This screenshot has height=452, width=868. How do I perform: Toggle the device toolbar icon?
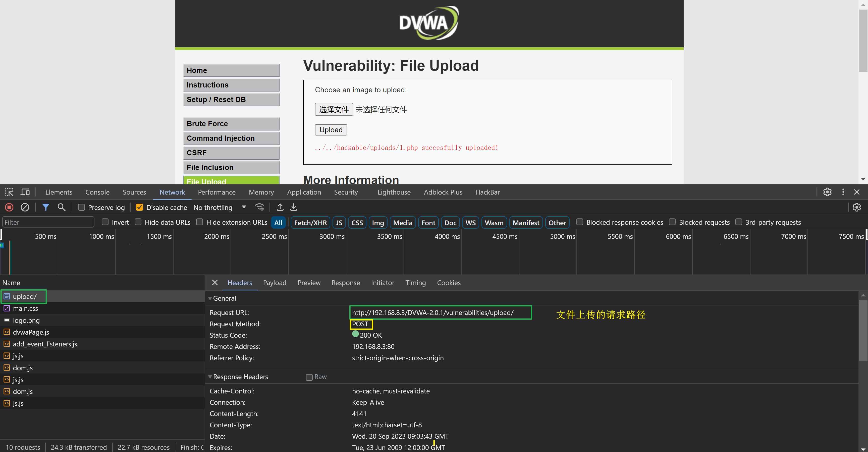click(25, 192)
